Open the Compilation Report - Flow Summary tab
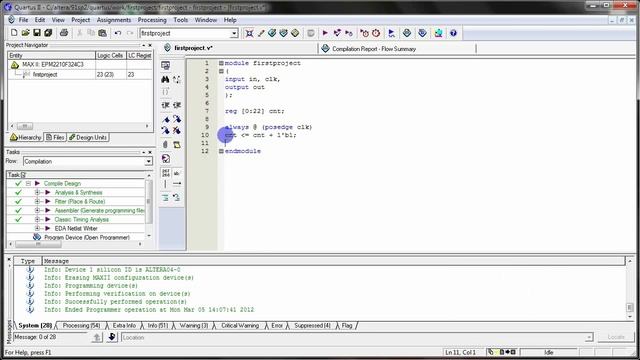Viewport: 640px width, 360px height. (x=373, y=49)
